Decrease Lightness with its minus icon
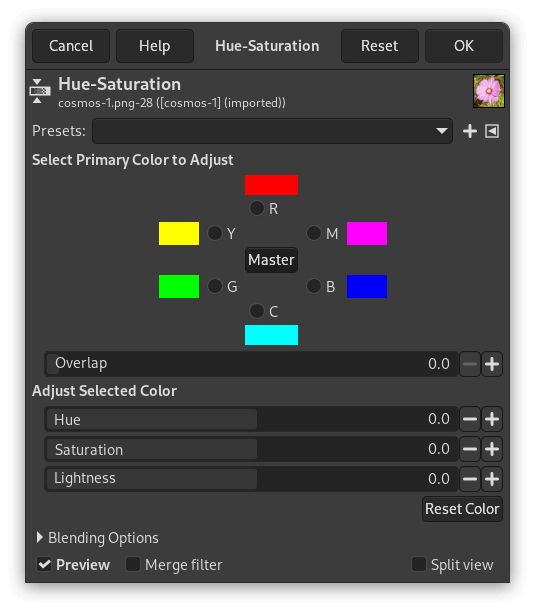The image size is (535, 611). coord(470,479)
